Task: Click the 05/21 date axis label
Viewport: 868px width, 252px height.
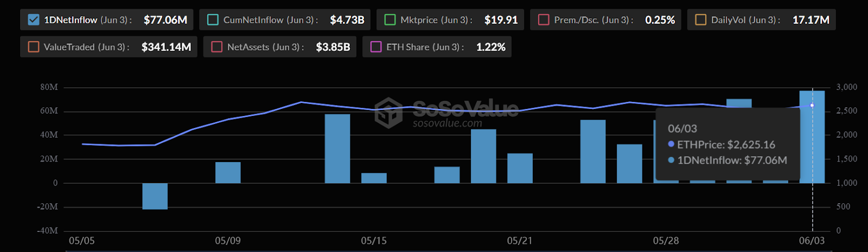Action: [520, 241]
